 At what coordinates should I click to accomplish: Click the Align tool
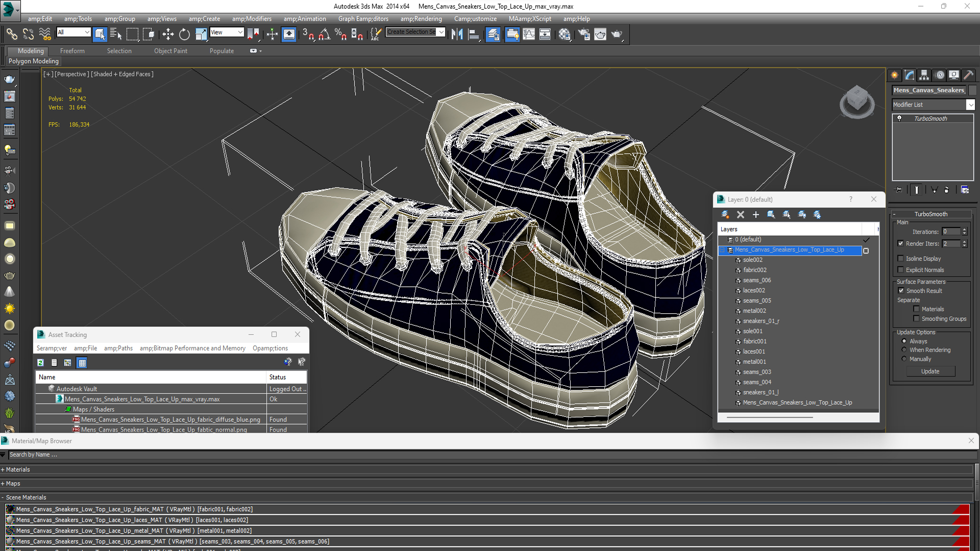(x=474, y=34)
